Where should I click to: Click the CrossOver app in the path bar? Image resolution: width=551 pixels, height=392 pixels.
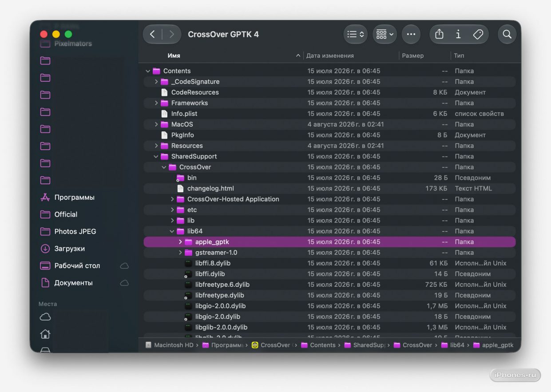(x=272, y=345)
